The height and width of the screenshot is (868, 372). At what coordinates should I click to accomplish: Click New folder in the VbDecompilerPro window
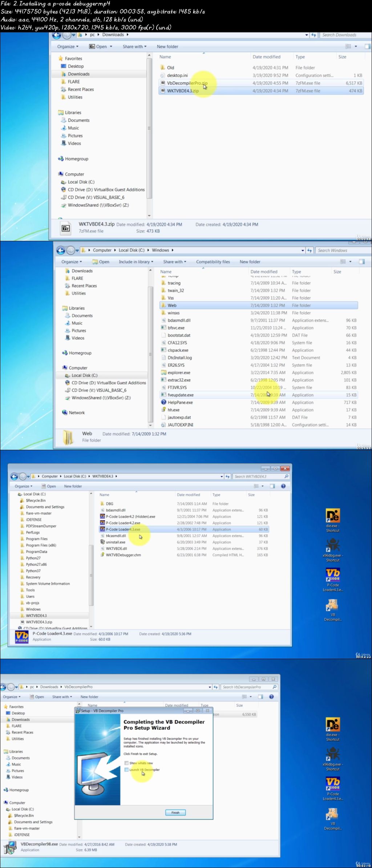(x=89, y=697)
